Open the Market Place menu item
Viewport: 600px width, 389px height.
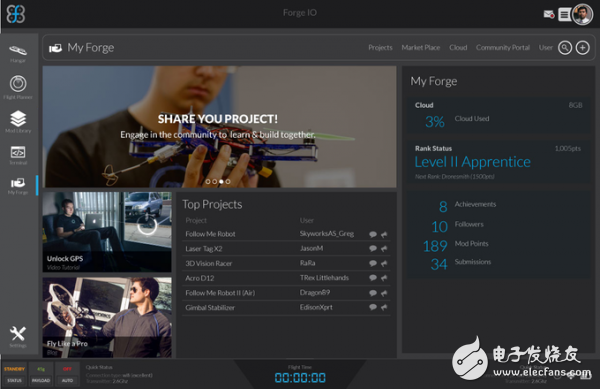click(x=421, y=47)
